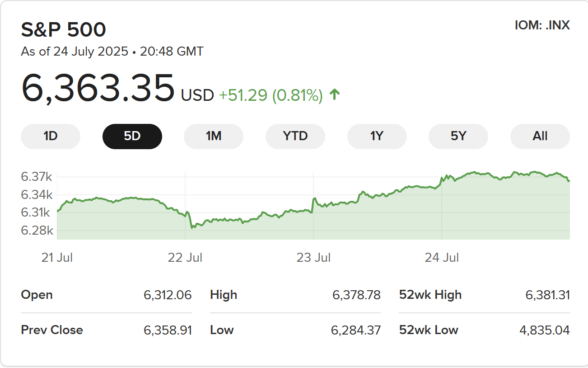
Task: Click the green up arrow icon
Action: point(335,95)
